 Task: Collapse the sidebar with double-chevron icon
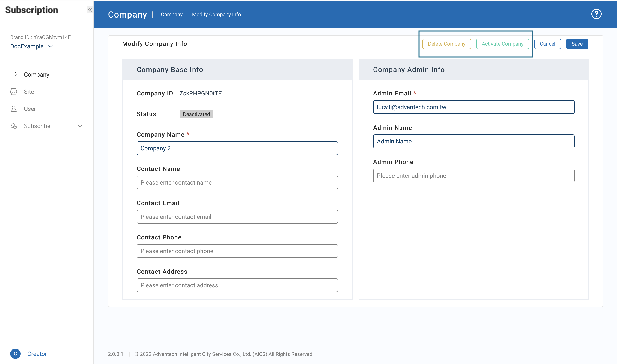point(90,10)
